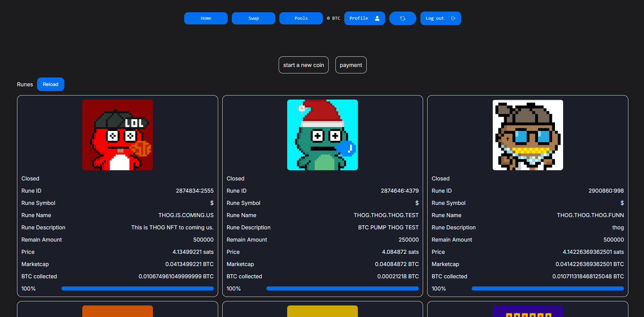
Task: Click the 0 BTC balance label
Action: click(333, 18)
